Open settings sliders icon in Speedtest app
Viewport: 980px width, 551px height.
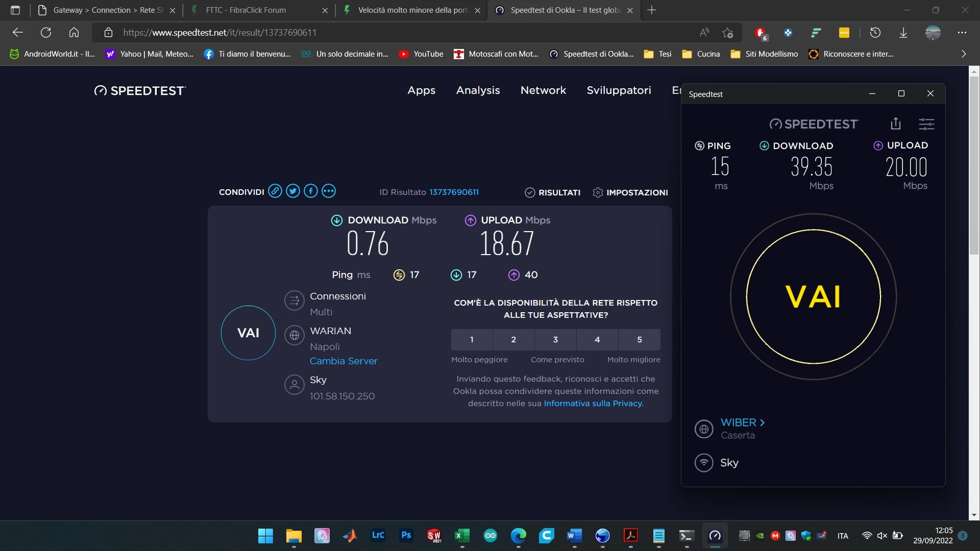click(x=926, y=123)
